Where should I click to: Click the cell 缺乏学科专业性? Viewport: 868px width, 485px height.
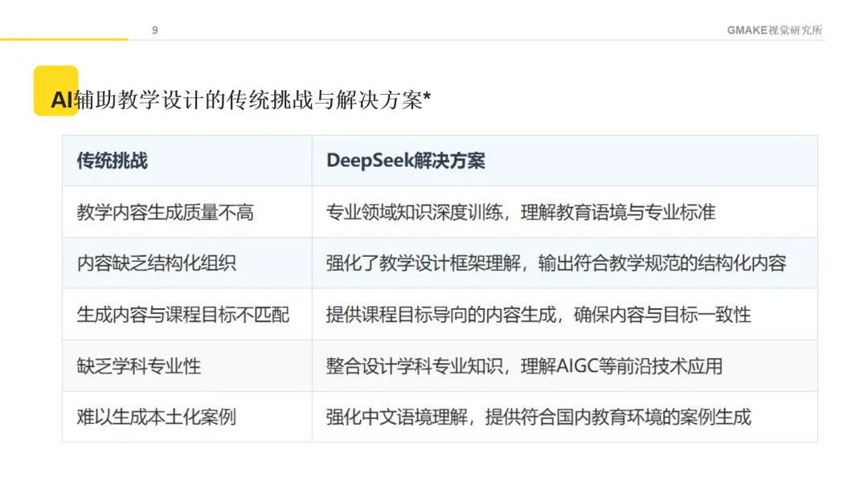(x=187, y=365)
